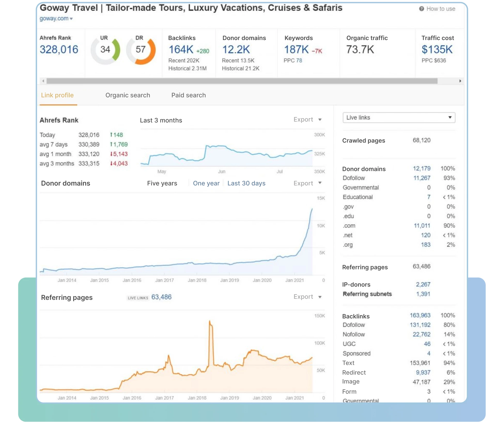Click Referring subnets count 1,391
Viewport: 504px width, 423px height.
tap(423, 294)
